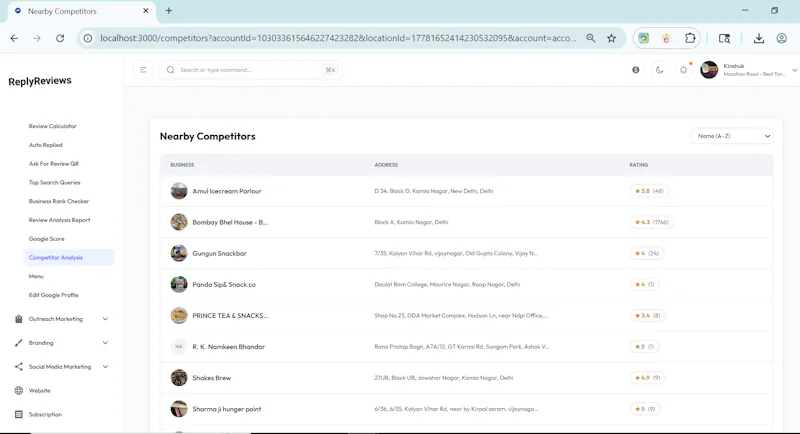Open the Menu sidebar item

coord(36,276)
